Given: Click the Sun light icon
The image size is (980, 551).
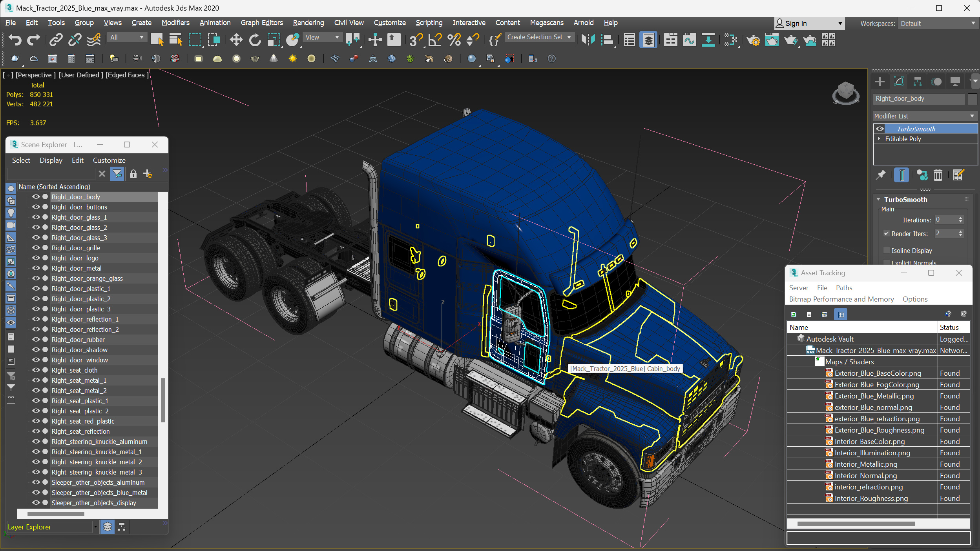Looking at the screenshot, I should [x=292, y=59].
